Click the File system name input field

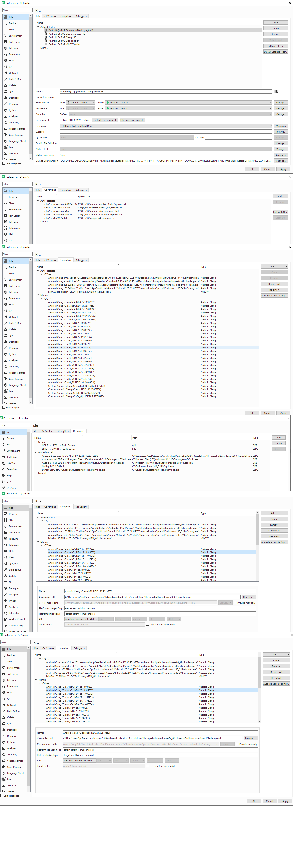166,97
